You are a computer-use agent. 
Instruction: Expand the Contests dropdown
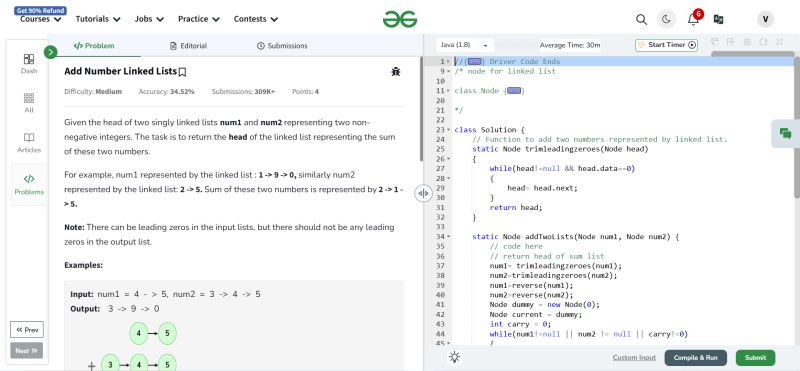(256, 19)
